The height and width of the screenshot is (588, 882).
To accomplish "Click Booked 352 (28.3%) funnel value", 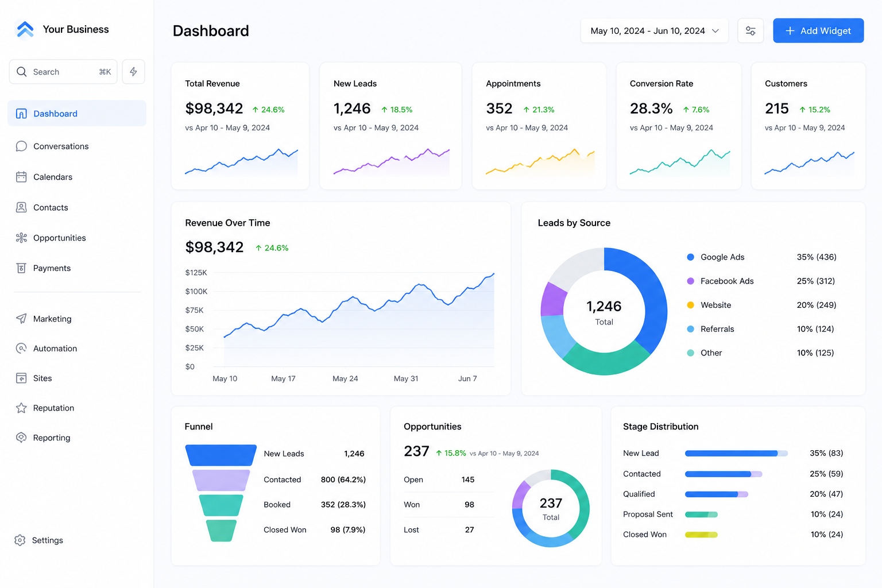I will 343,505.
